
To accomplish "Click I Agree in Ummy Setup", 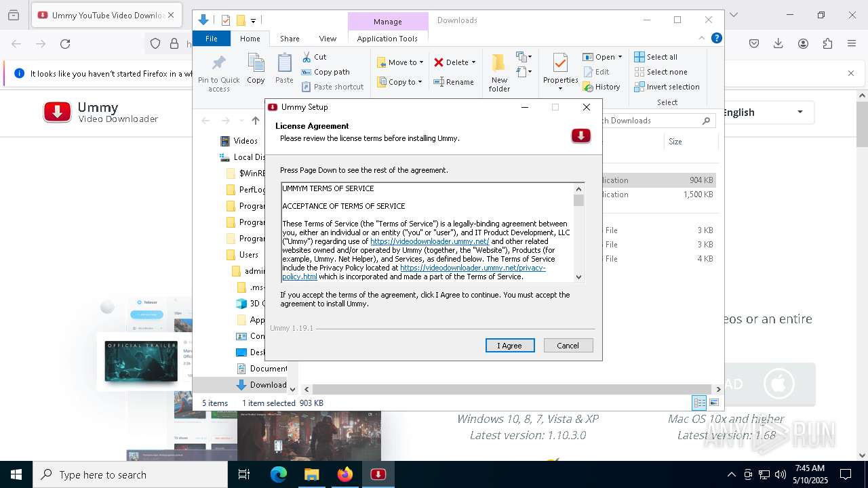I will tap(510, 346).
